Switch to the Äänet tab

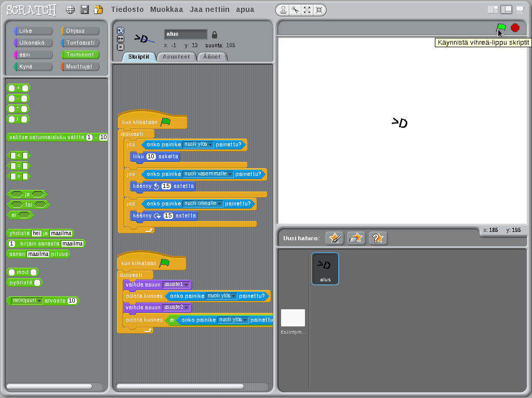pyautogui.click(x=212, y=57)
